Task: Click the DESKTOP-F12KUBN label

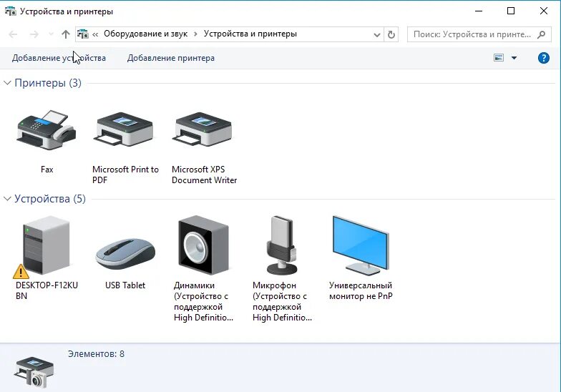Action: (47, 290)
